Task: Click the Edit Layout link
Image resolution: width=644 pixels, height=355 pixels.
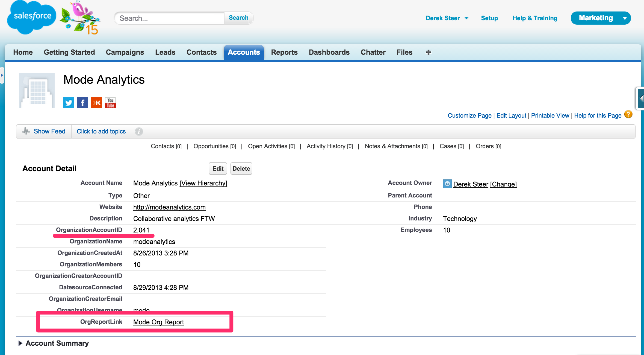Action: pyautogui.click(x=511, y=115)
